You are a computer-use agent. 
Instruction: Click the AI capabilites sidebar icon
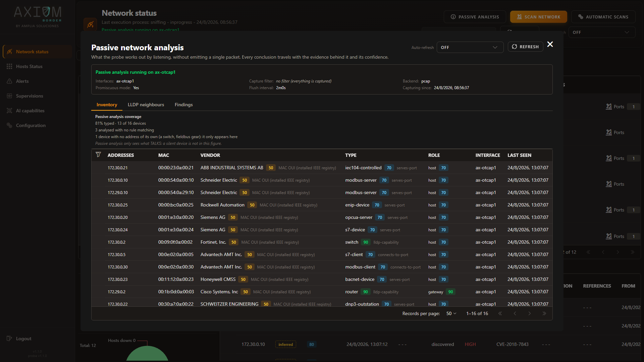click(9, 111)
